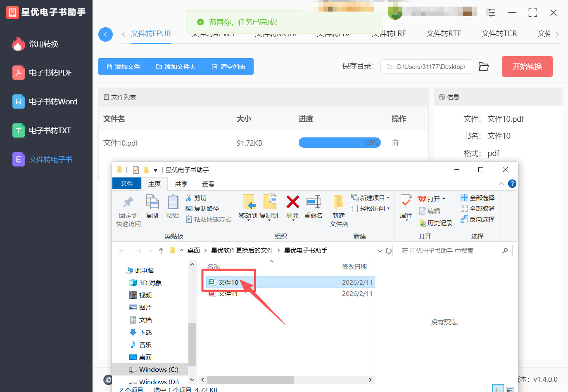
Task: Expand the 新建项目 dropdown
Action: tap(371, 197)
